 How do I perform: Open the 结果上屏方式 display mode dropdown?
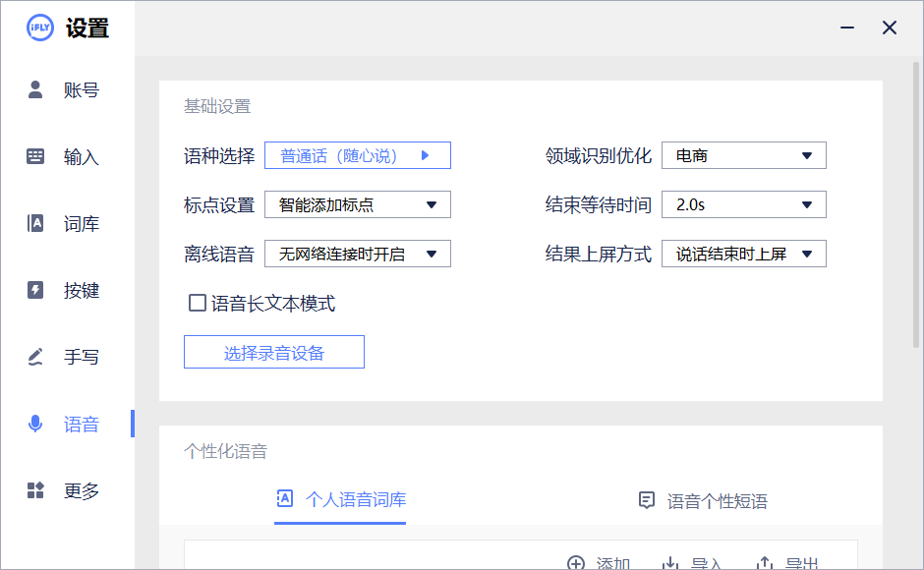click(744, 253)
